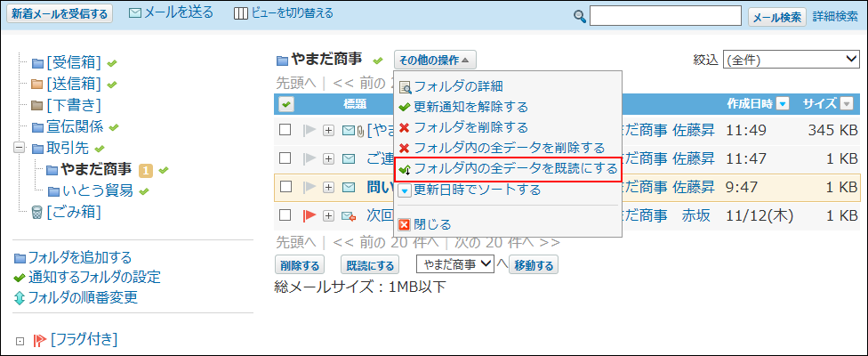Click the replied-envelope icon on 11/12(木) mail
Viewport: 868px width, 356px height.
(350, 216)
